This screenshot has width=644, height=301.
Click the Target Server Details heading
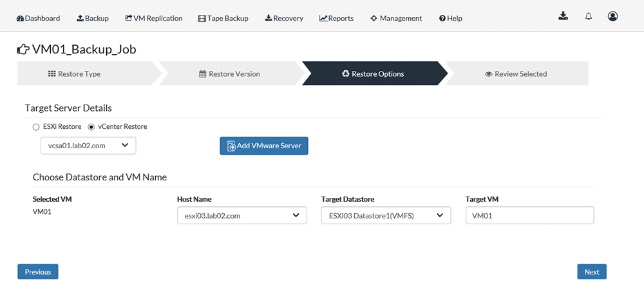click(x=69, y=108)
